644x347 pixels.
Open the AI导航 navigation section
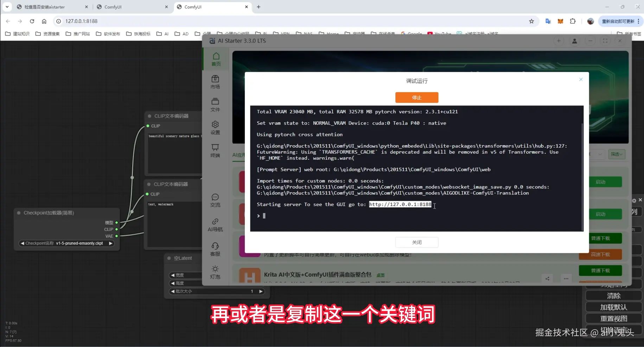216,225
